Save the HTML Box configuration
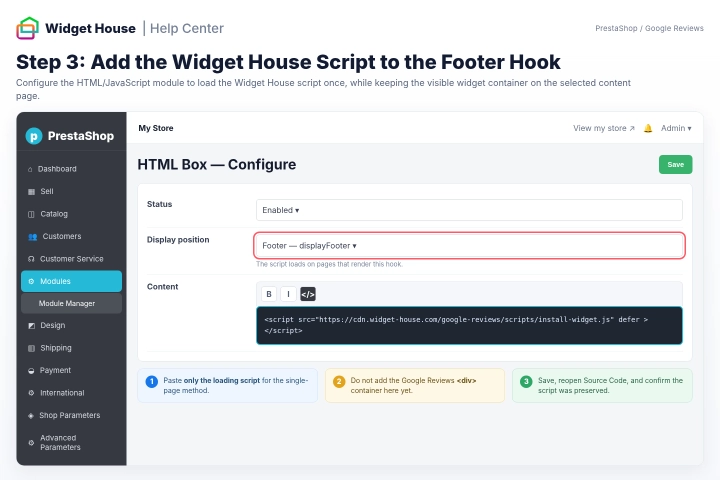This screenshot has width=720, height=480. (675, 164)
